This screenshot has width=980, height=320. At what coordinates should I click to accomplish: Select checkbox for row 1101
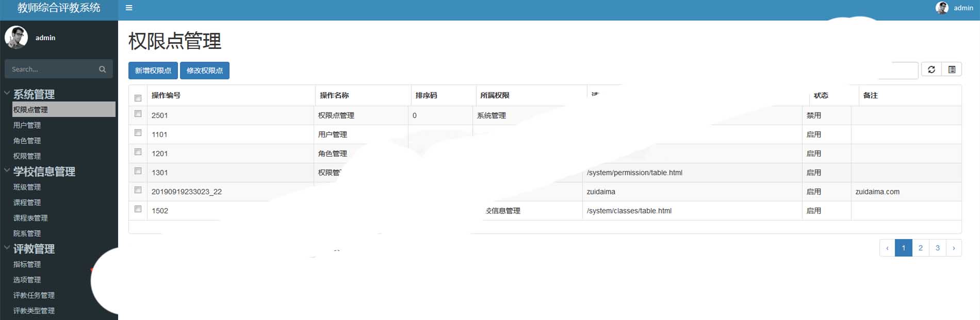(138, 132)
